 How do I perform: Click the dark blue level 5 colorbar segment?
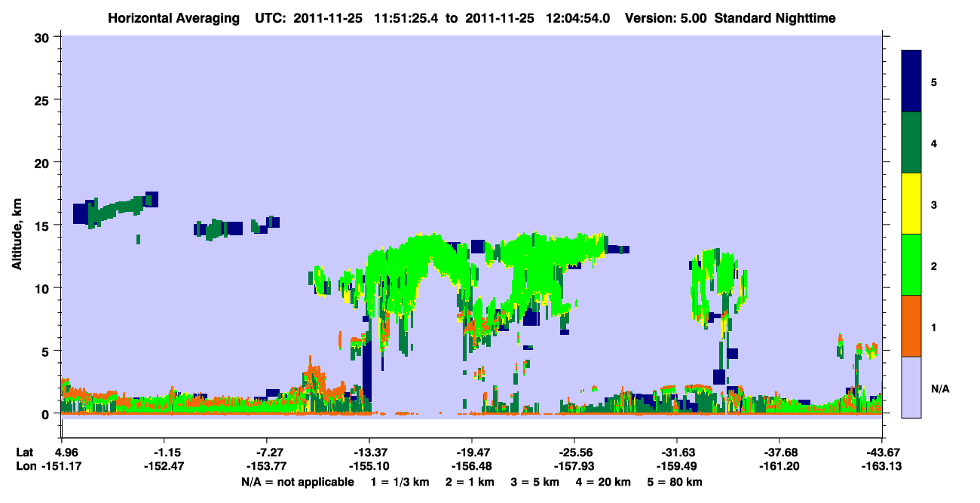click(911, 81)
